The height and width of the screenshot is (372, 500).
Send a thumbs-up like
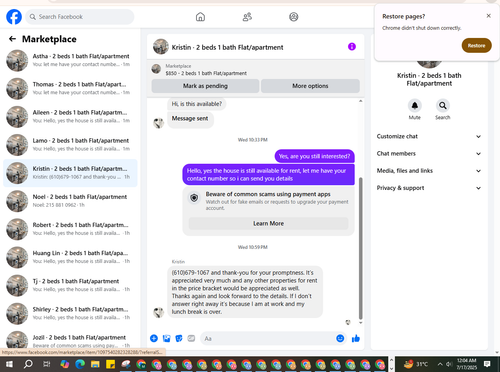(356, 338)
